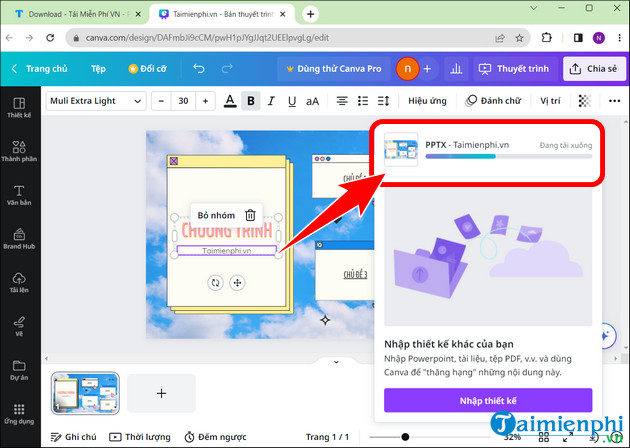This screenshot has width=630, height=448.
Task: Toggle underline formatting
Action: coord(292,101)
